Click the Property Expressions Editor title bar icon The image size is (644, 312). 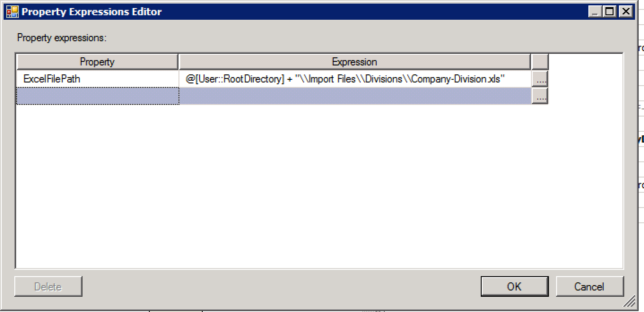click(12, 12)
